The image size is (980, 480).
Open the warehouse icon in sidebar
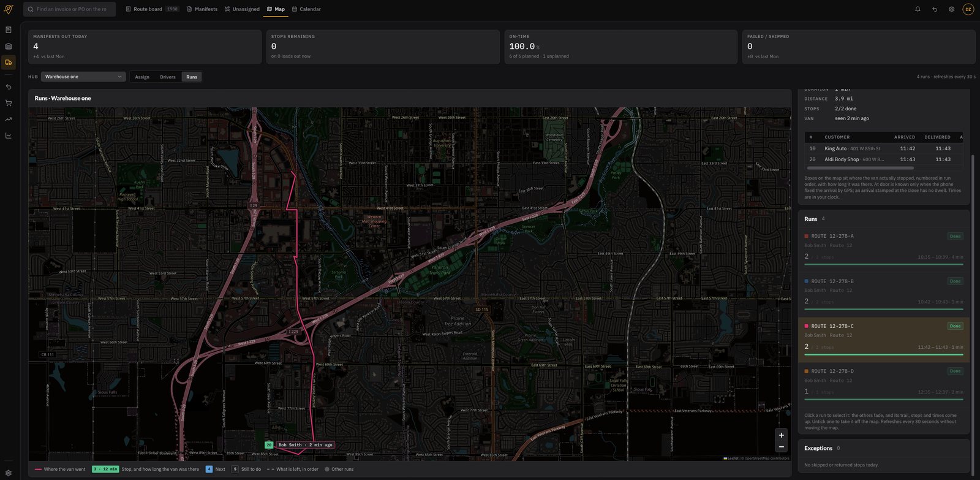pos(9,46)
